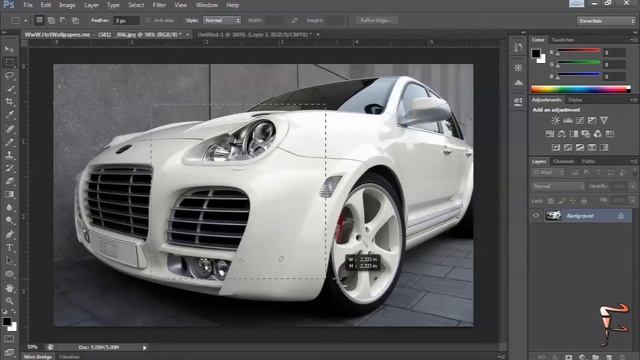Add an Exposure adjustment

(592, 120)
